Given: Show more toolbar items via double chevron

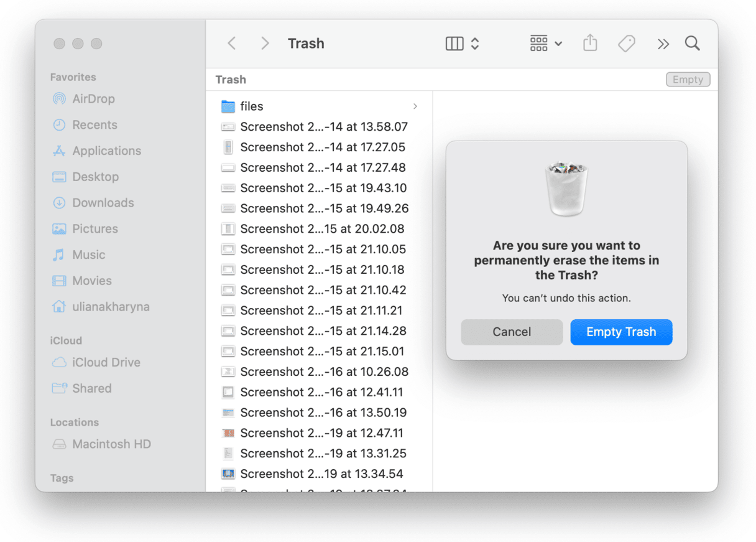Looking at the screenshot, I should click(663, 44).
